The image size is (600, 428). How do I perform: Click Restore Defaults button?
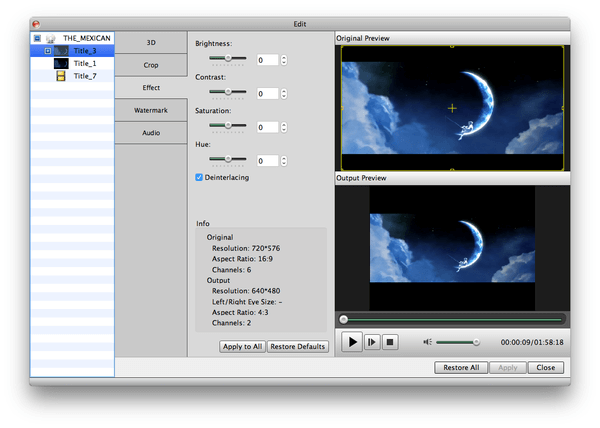click(297, 347)
